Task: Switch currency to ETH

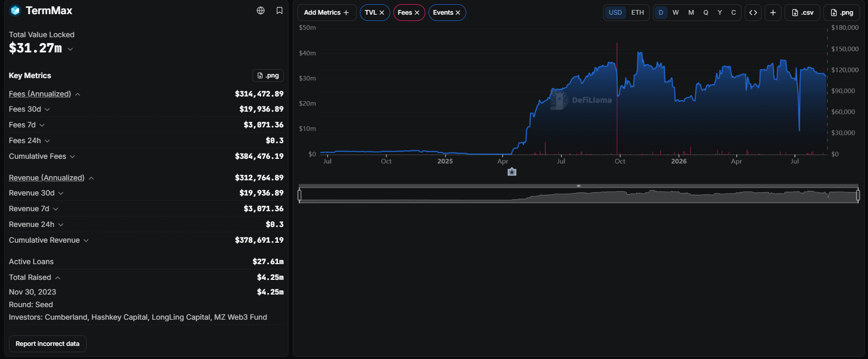Action: tap(638, 13)
